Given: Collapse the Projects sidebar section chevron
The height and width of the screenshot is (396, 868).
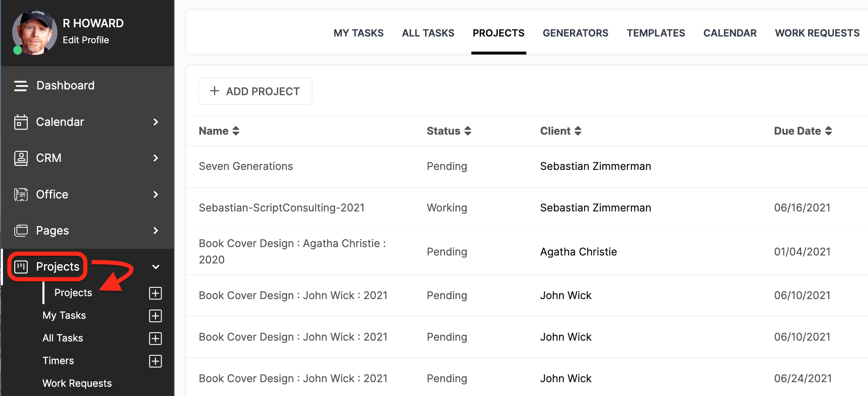Looking at the screenshot, I should click(x=156, y=267).
